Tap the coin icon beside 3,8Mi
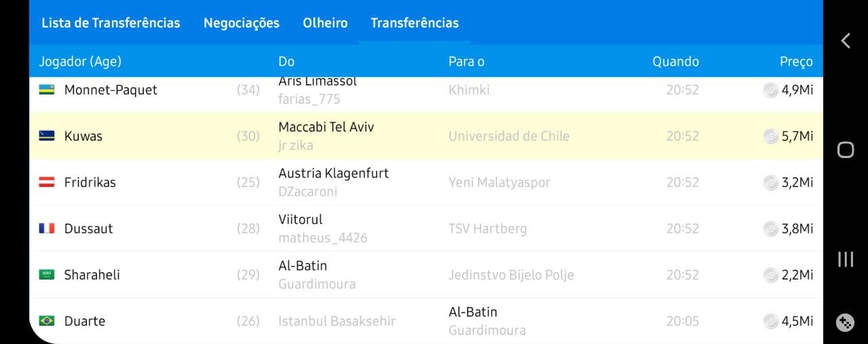868x344 pixels. [770, 229]
